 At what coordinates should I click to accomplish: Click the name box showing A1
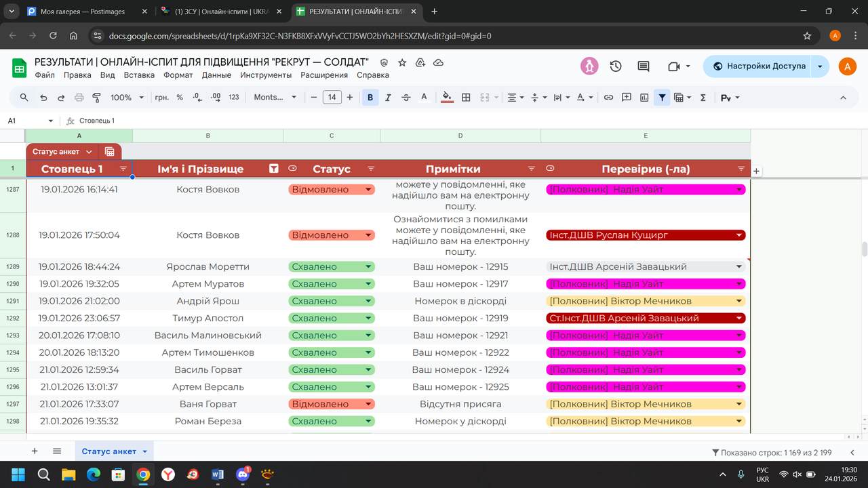(31, 121)
